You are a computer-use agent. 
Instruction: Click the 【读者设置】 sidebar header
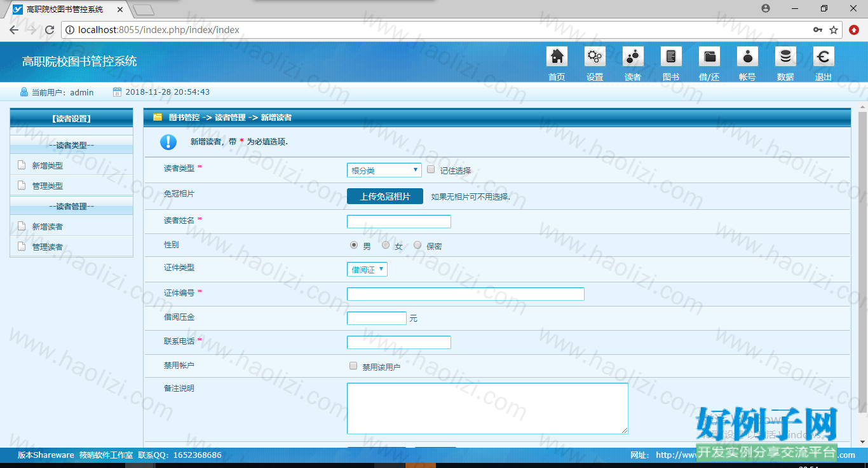pyautogui.click(x=71, y=118)
